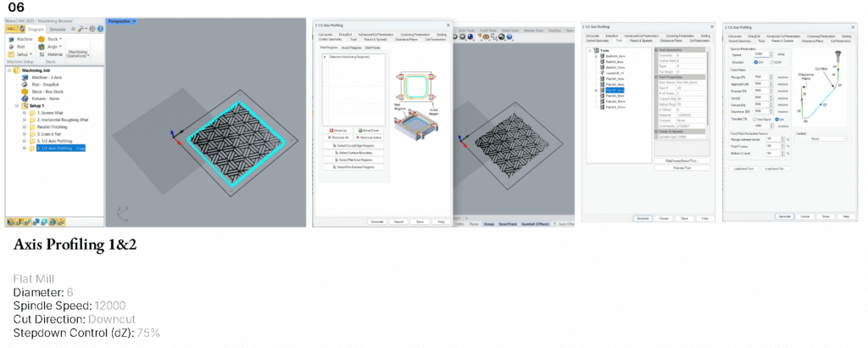
Task: Click the Move Up button in region list
Action: pos(341,130)
